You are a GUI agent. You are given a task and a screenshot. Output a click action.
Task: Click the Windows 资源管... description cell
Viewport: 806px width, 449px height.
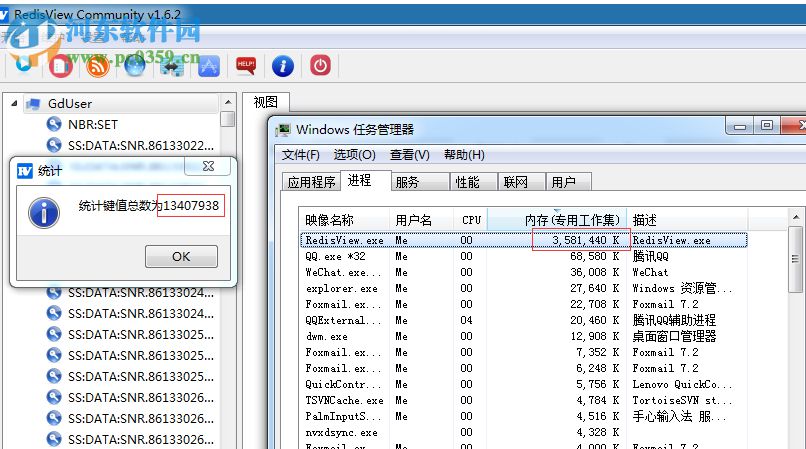pos(682,288)
